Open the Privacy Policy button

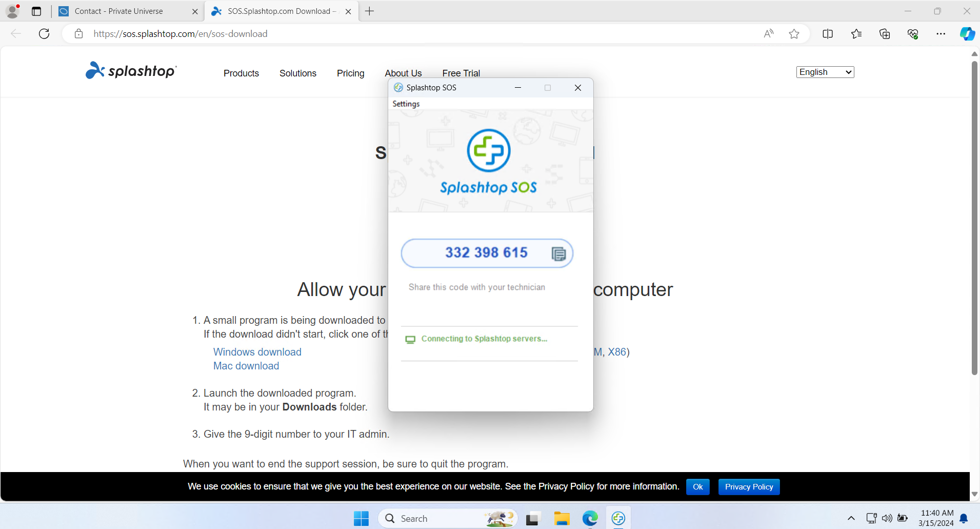(x=749, y=487)
